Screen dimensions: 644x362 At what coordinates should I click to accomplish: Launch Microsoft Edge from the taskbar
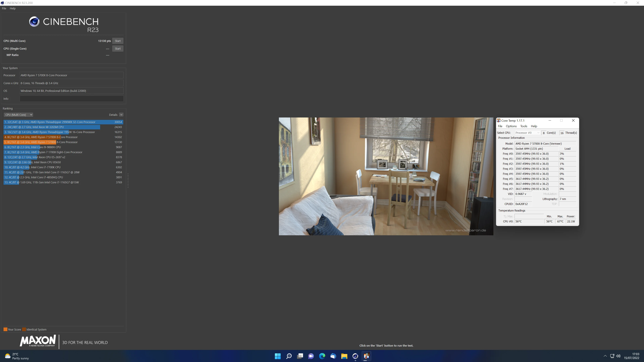pyautogui.click(x=322, y=356)
